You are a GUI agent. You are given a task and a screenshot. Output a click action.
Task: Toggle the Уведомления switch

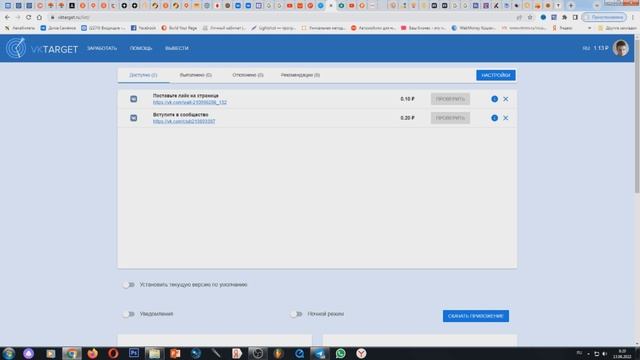129,314
